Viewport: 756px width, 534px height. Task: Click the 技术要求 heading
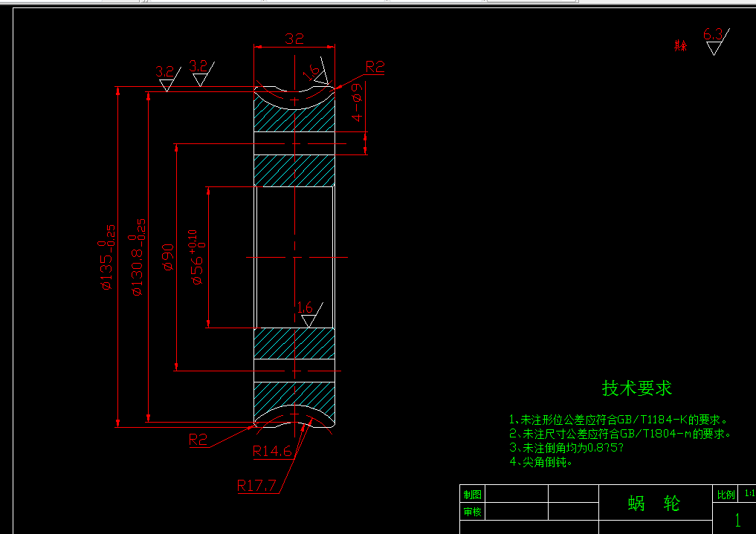(x=637, y=388)
